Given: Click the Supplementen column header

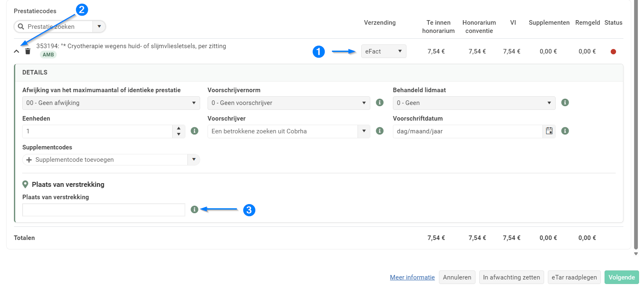Looking at the screenshot, I should pyautogui.click(x=549, y=23).
